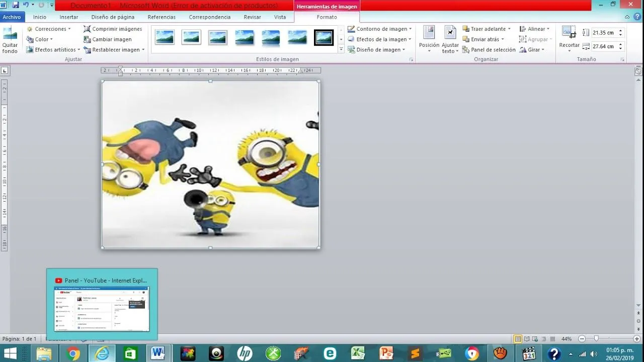Screen dimensions: 644x362
Task: Click the Cambiar imagen icon
Action: 88,39
